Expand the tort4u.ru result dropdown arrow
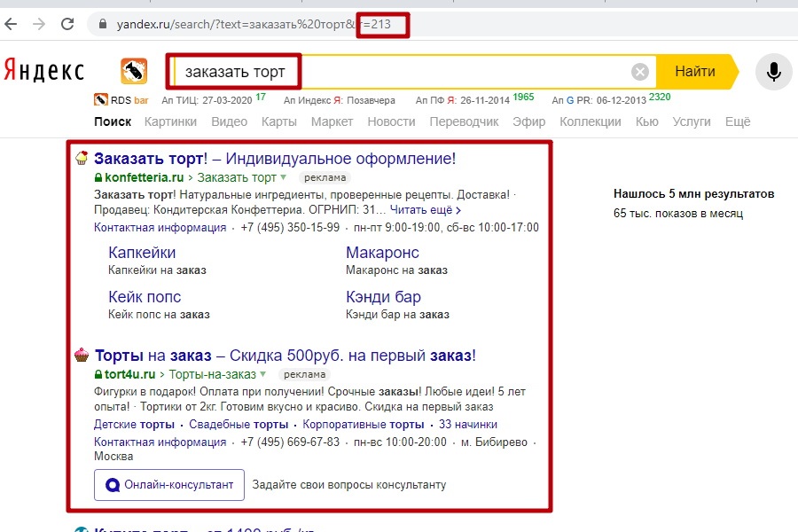This screenshot has height=532, width=798. coord(263,374)
